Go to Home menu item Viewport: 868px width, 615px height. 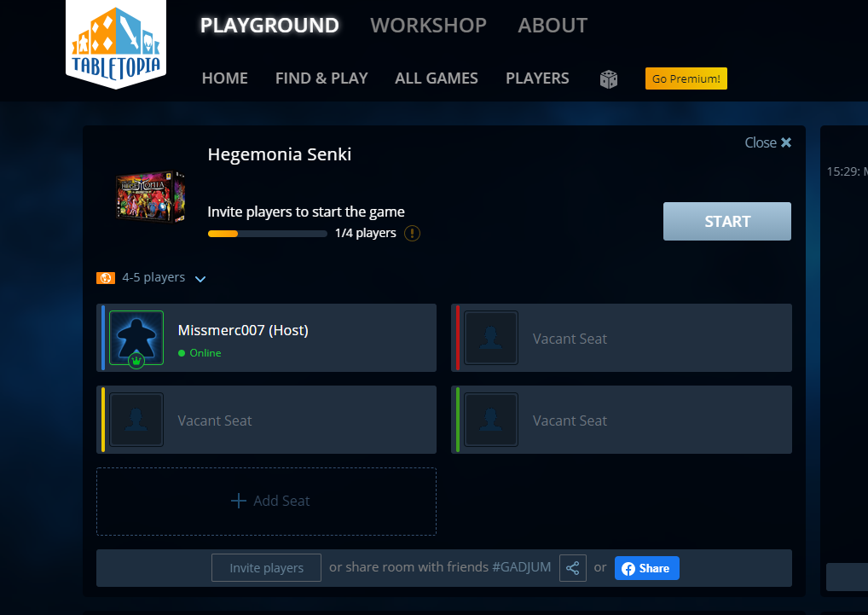tap(225, 78)
